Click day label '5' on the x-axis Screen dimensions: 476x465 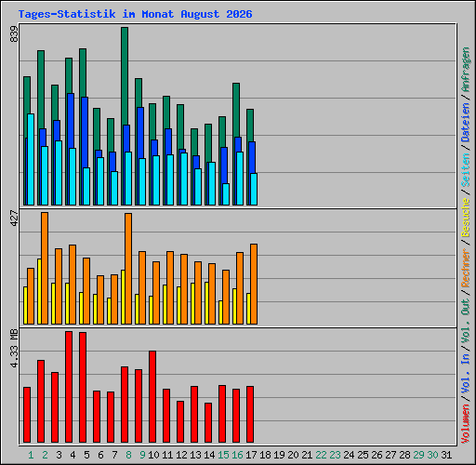click(86, 455)
